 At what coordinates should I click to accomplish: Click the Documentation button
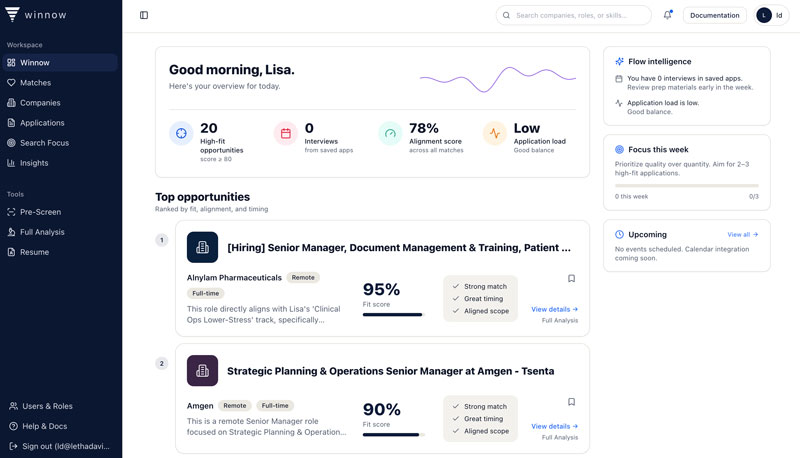coord(714,15)
